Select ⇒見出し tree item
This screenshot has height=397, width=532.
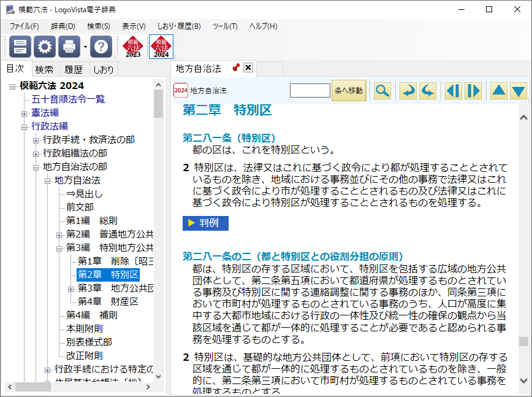tap(85, 193)
